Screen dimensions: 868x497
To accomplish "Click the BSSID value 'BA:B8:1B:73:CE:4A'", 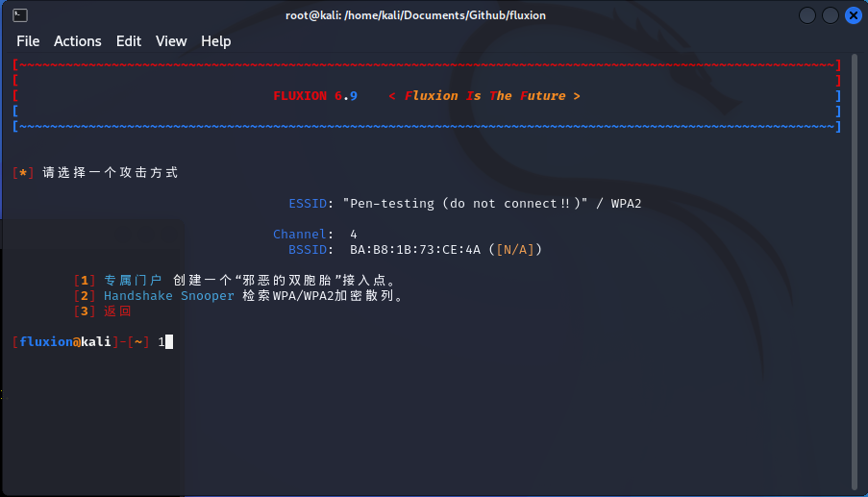I will (415, 250).
